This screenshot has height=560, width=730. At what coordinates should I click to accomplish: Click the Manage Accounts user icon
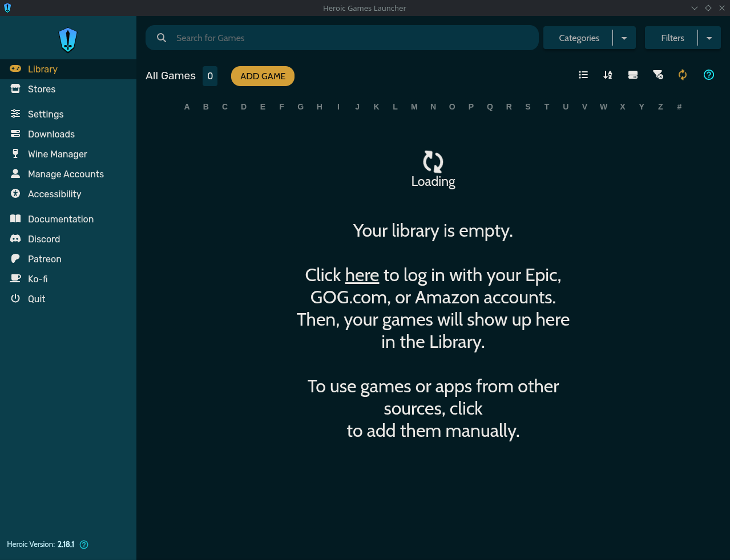pos(15,173)
